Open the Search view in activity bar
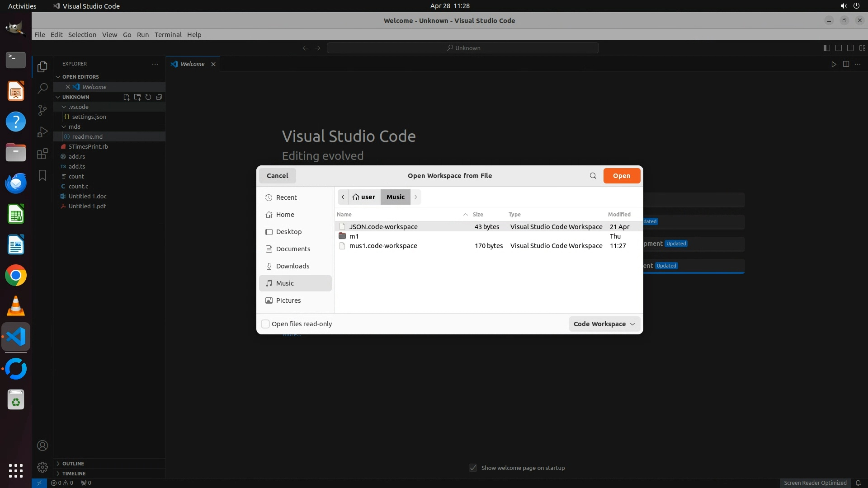Screen dimensions: 868x488 coord(42,88)
